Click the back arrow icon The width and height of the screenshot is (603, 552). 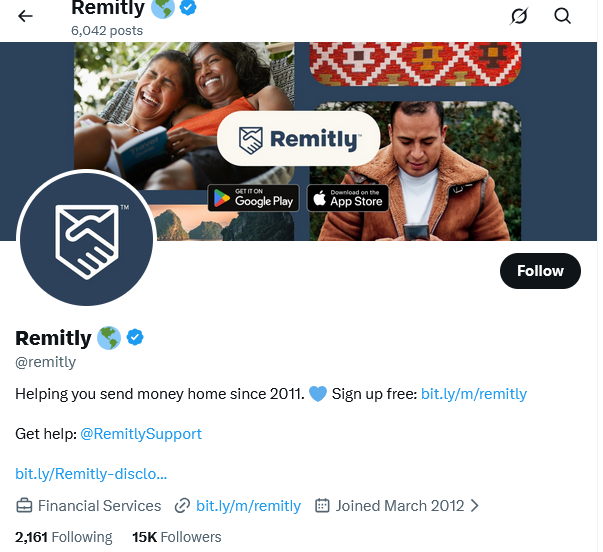click(25, 16)
